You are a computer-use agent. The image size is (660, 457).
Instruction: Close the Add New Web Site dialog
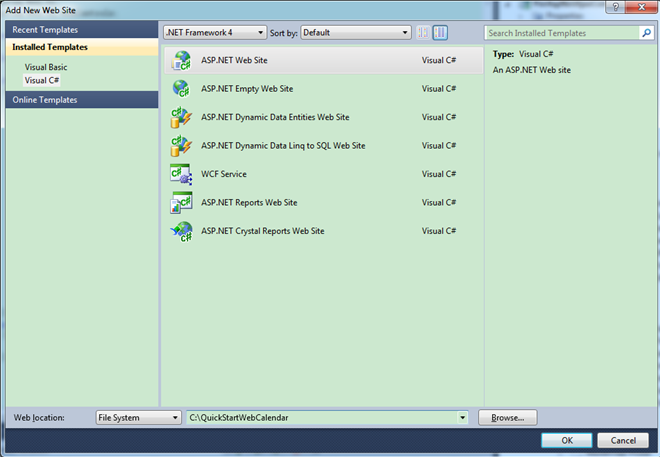click(x=641, y=7)
